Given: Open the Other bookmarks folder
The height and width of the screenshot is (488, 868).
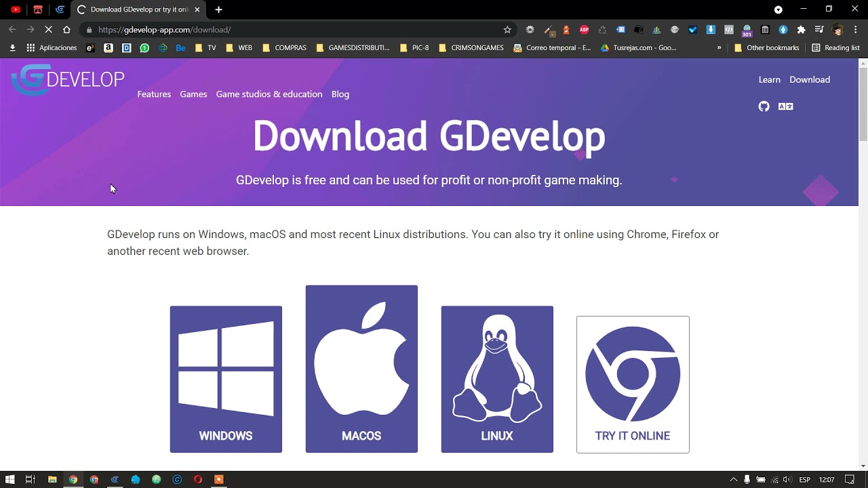Looking at the screenshot, I should point(767,48).
